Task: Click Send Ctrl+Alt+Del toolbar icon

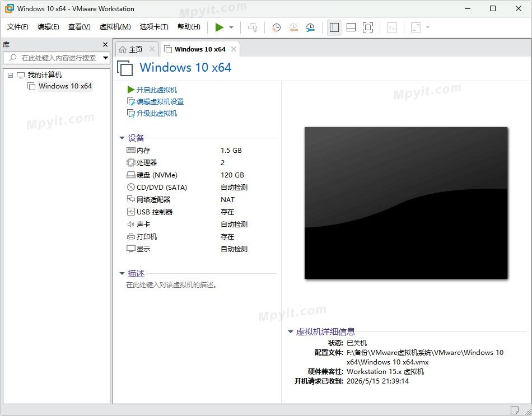Action: point(253,27)
